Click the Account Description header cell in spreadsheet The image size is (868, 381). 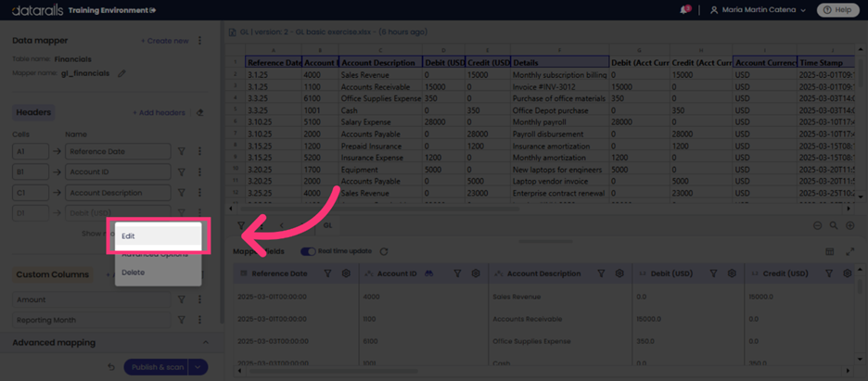pos(381,63)
